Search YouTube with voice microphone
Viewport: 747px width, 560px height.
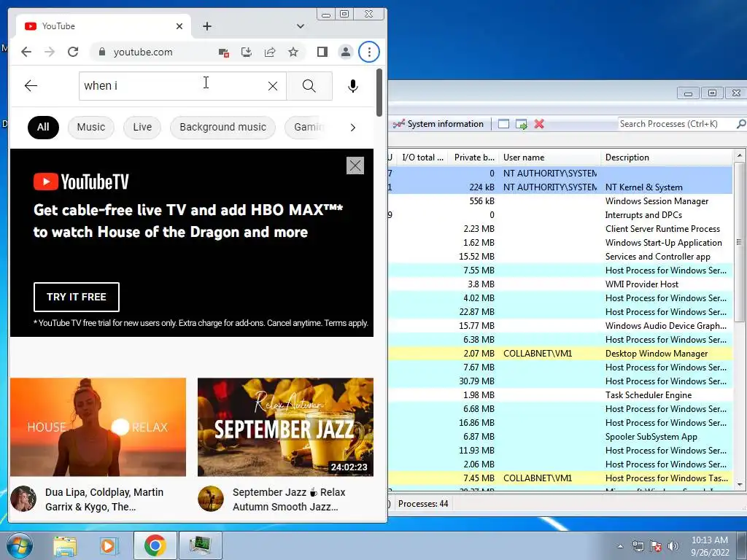click(x=352, y=86)
